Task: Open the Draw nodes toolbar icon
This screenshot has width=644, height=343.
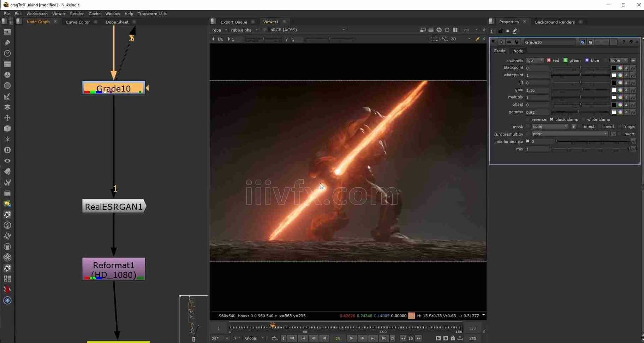Action: (x=7, y=42)
